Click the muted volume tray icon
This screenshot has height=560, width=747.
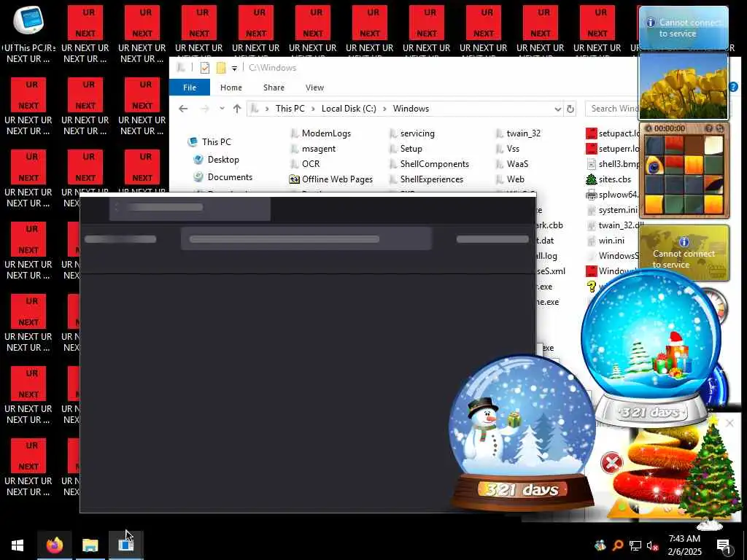(x=652, y=545)
